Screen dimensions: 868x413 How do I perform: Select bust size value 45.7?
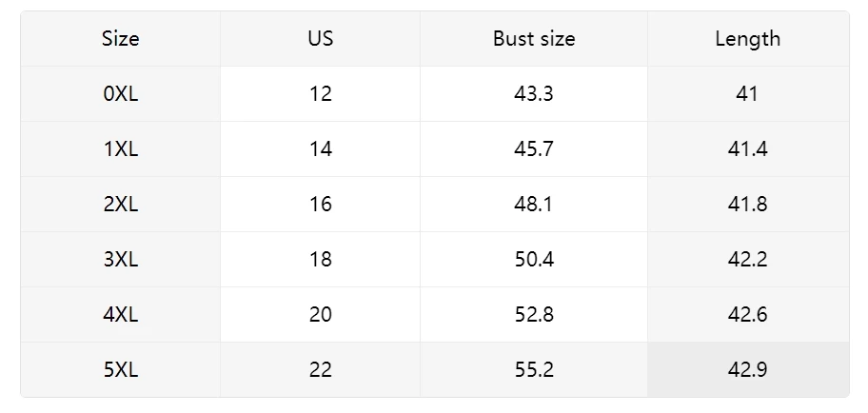pyautogui.click(x=534, y=148)
